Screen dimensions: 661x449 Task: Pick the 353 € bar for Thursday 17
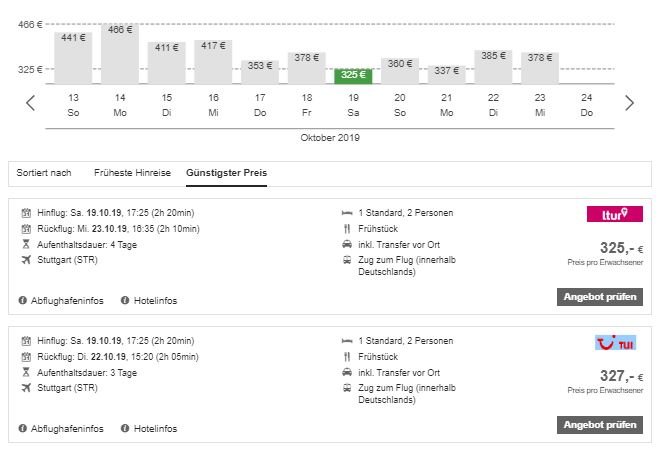click(x=260, y=71)
